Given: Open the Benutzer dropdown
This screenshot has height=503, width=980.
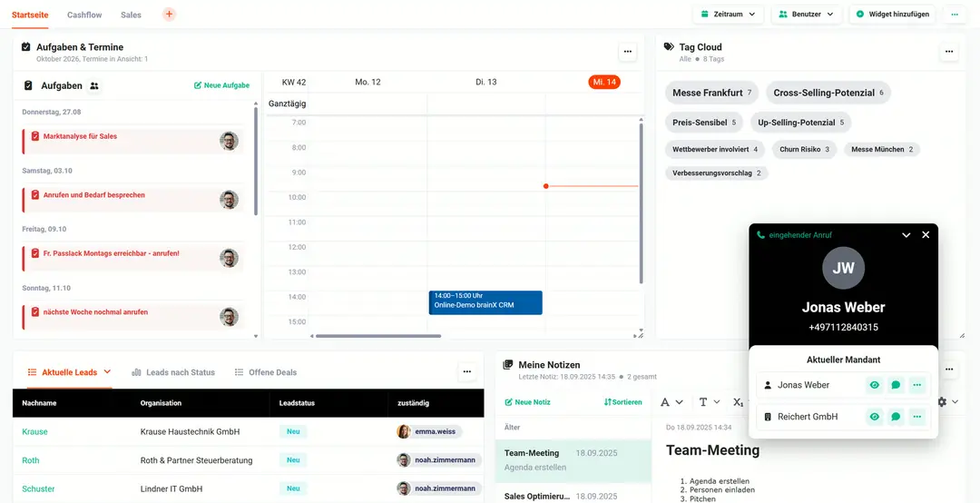Looking at the screenshot, I should pos(807,14).
